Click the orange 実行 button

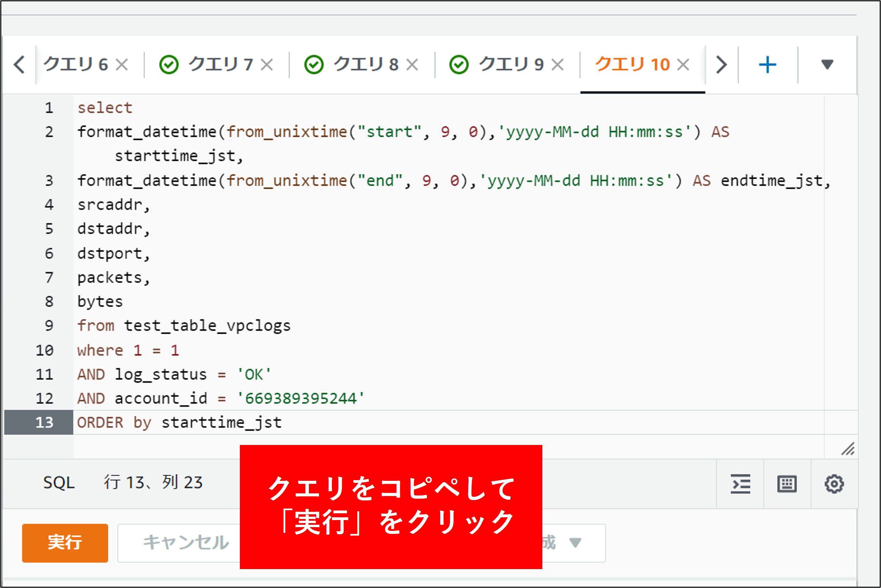coord(65,543)
